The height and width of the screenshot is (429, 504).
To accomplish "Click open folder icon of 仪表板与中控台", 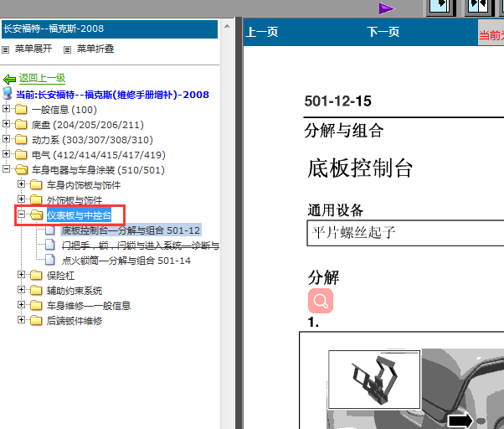I will 36,214.
